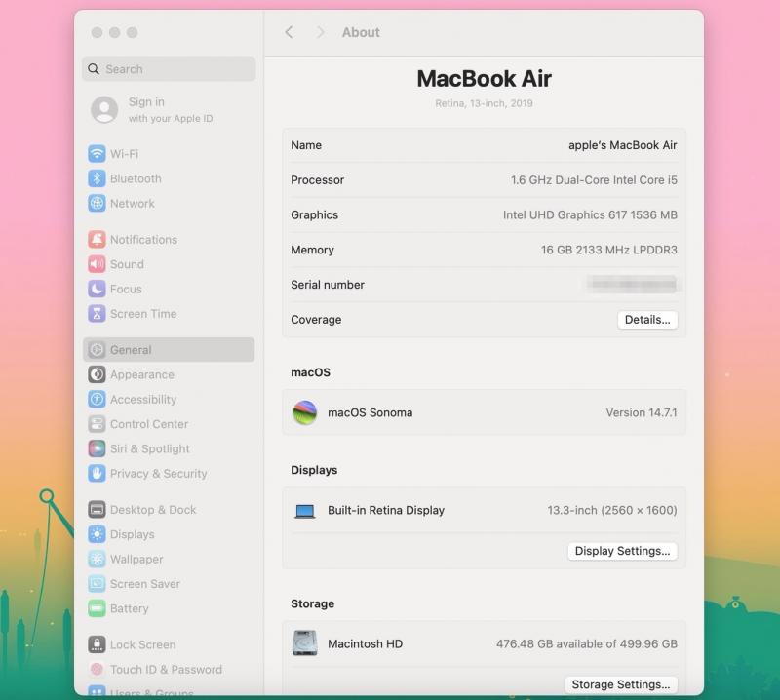The height and width of the screenshot is (700, 780).
Task: Click the "Serial number" label
Action: tap(328, 285)
